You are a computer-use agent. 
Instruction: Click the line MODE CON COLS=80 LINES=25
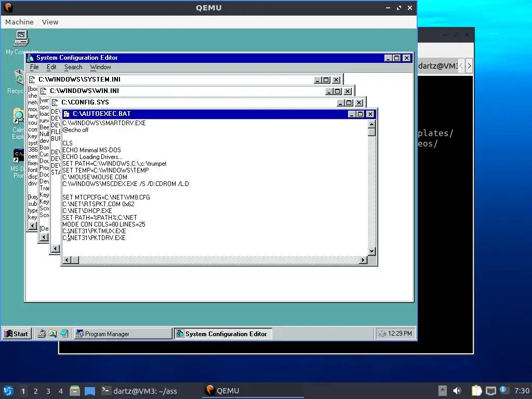[104, 224]
